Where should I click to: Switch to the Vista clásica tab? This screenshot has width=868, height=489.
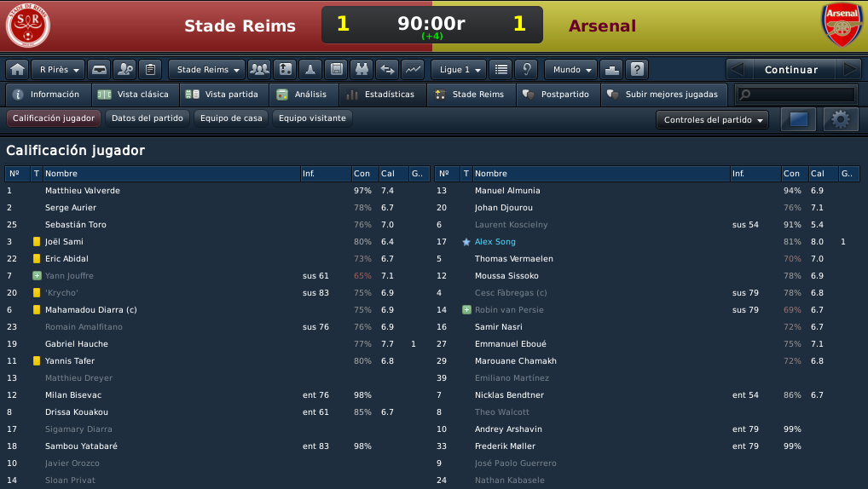pyautogui.click(x=135, y=95)
